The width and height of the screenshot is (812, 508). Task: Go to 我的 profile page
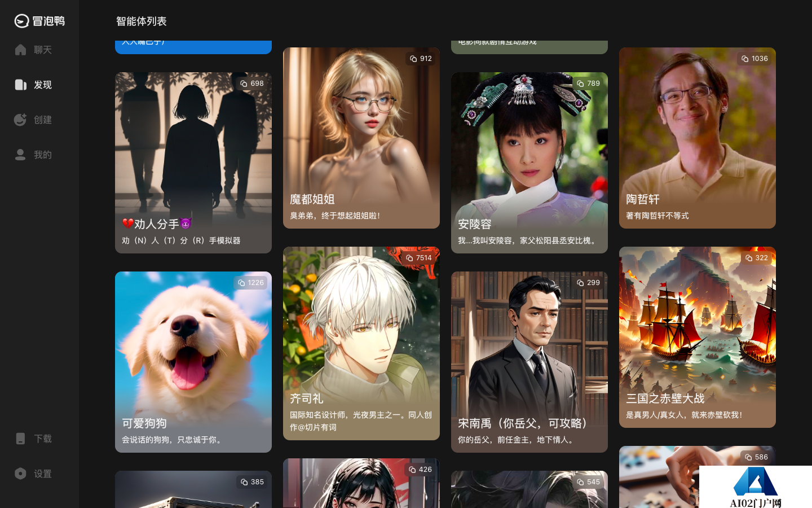coord(33,155)
